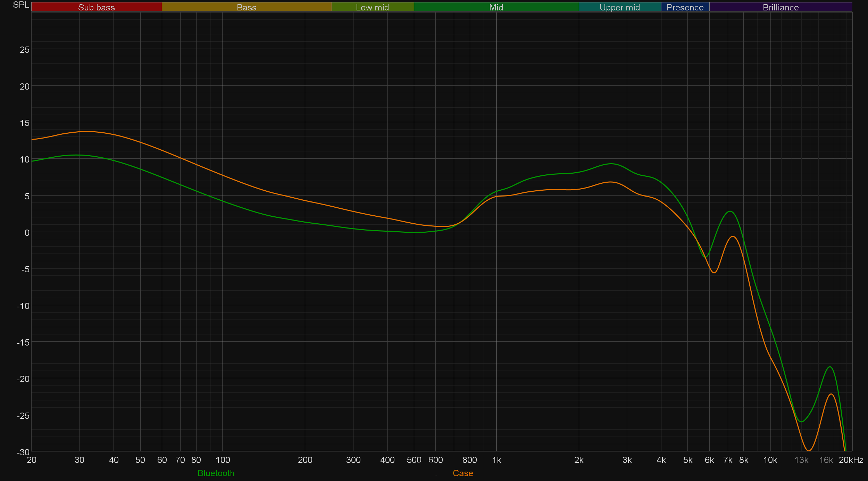The width and height of the screenshot is (868, 481).
Task: Toggle the Bluetooth legend entry
Action: click(x=216, y=473)
